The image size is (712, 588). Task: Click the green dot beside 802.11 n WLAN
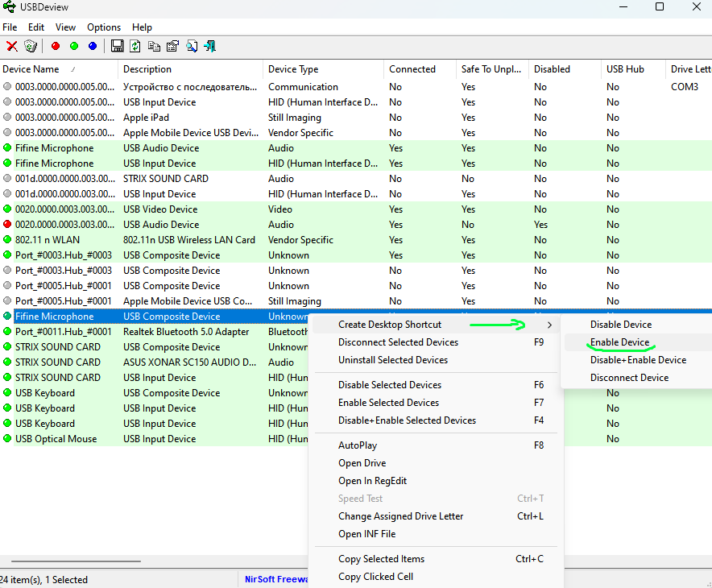tap(7, 239)
